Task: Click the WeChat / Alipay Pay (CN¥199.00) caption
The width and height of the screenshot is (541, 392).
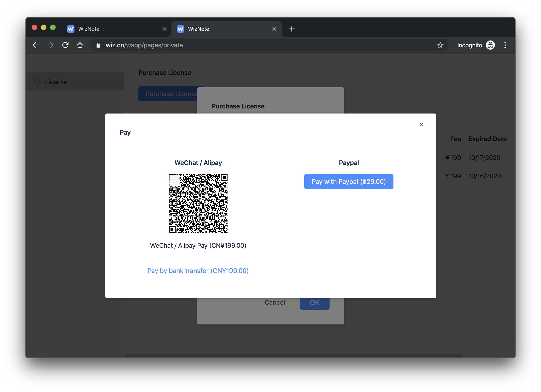Action: coord(198,245)
